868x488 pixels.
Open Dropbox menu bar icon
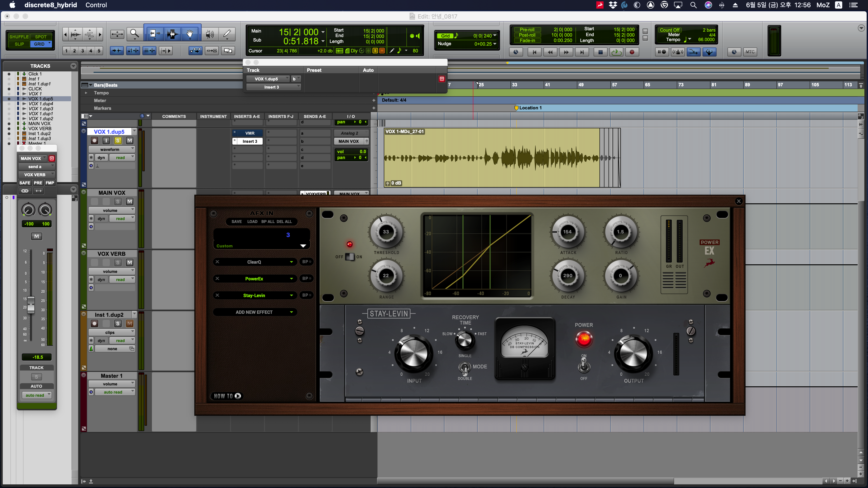(x=613, y=5)
